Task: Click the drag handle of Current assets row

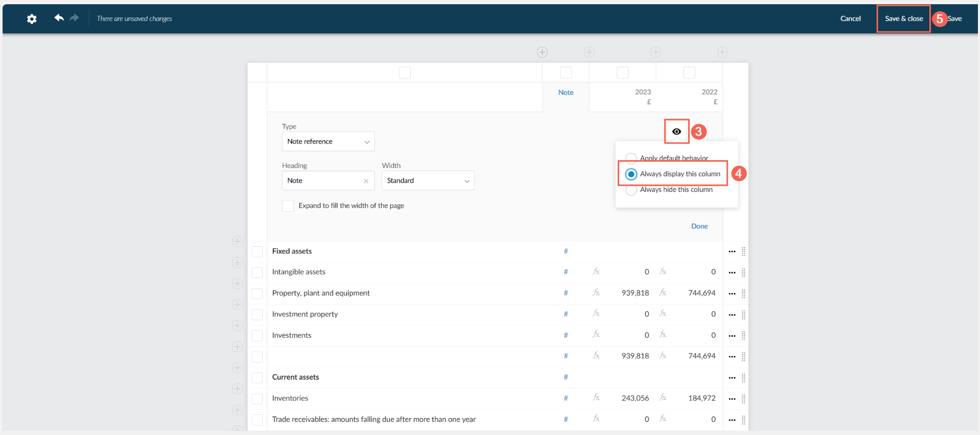Action: click(743, 378)
